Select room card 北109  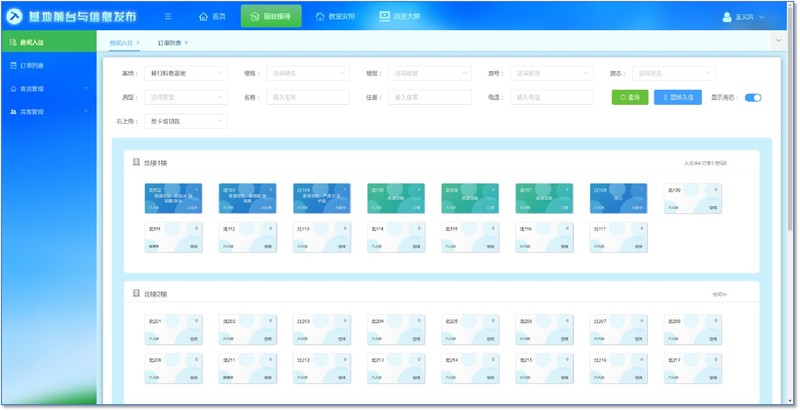click(x=692, y=197)
